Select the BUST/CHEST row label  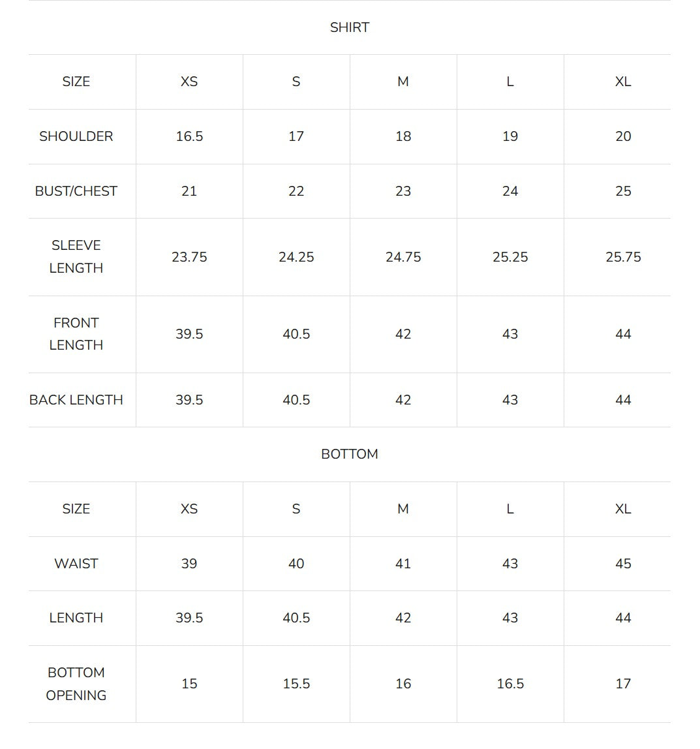click(x=76, y=191)
